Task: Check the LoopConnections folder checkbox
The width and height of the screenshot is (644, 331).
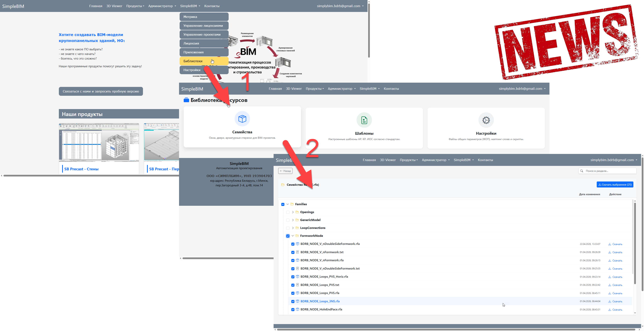Action: click(288, 228)
